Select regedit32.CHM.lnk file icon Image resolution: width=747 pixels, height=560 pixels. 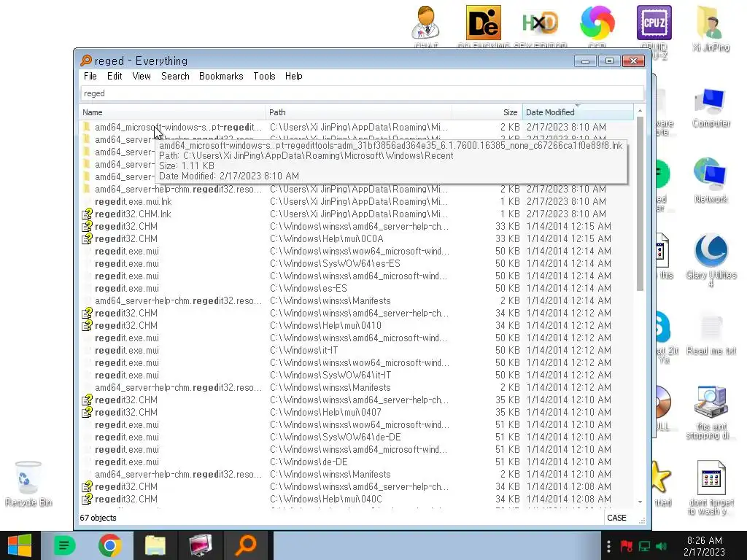(87, 214)
